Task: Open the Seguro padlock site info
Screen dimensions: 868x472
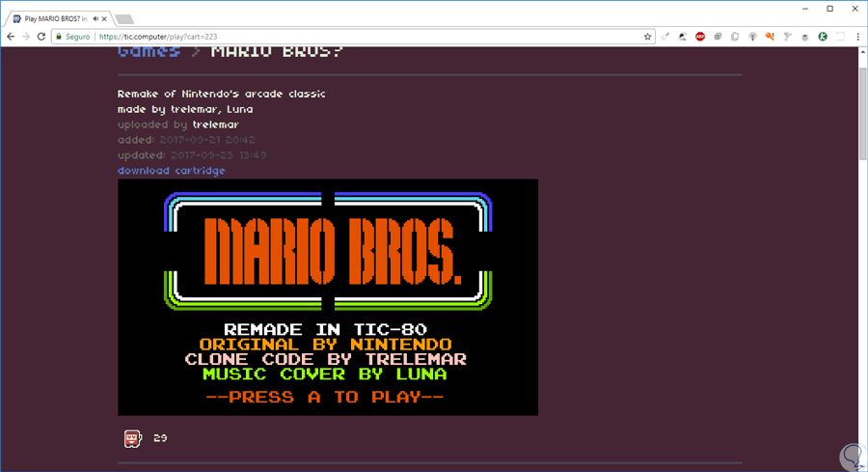Action: [x=72, y=37]
